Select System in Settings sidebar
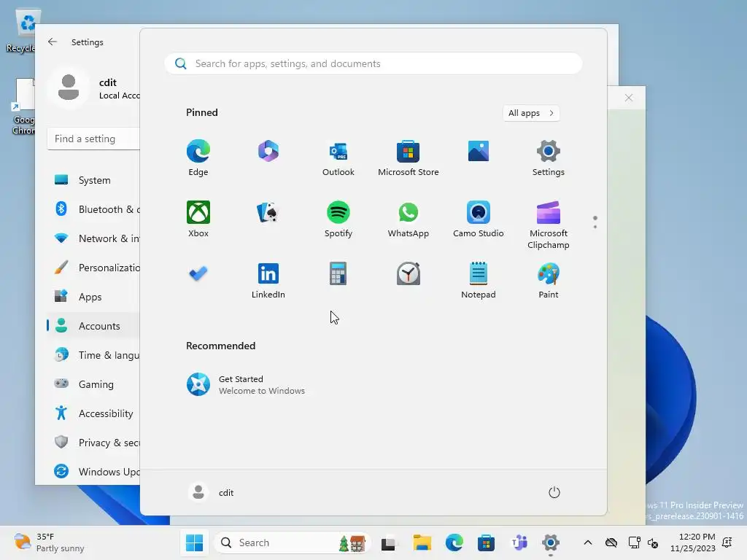747x560 pixels. (x=93, y=180)
